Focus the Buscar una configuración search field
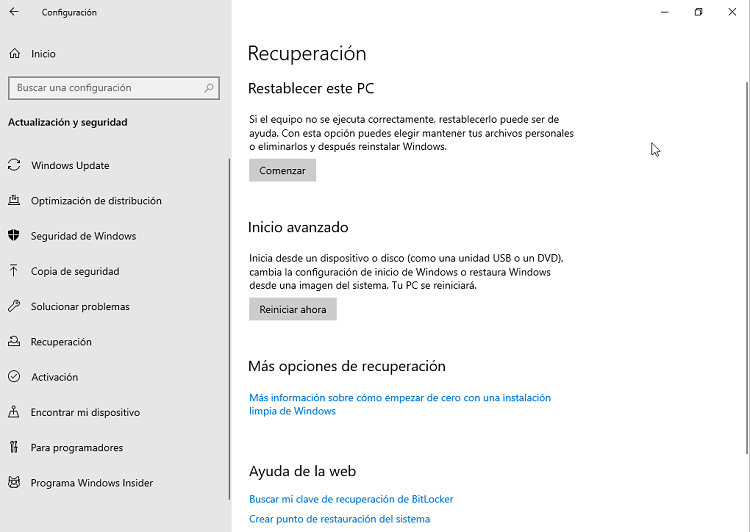The image size is (750, 532). tap(105, 88)
